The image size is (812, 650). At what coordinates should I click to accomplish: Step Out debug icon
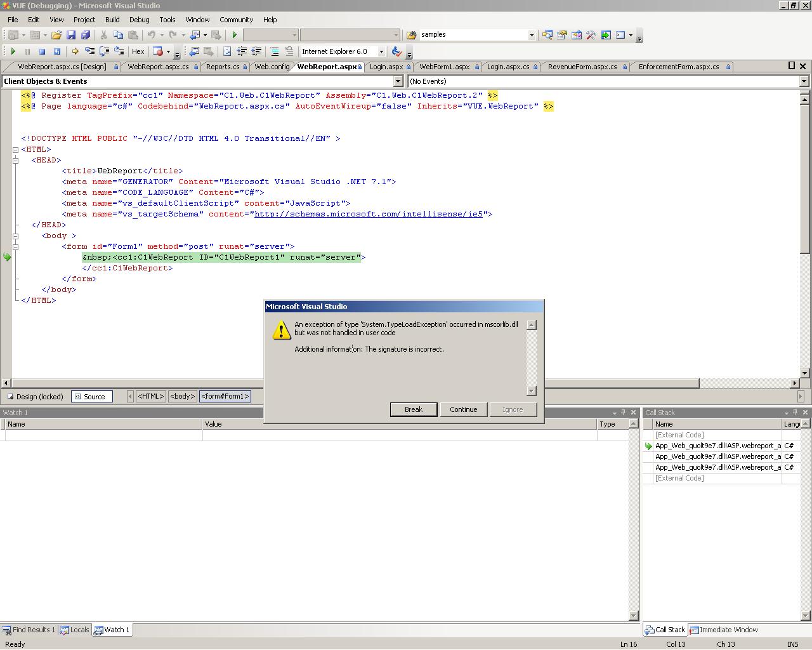(119, 51)
